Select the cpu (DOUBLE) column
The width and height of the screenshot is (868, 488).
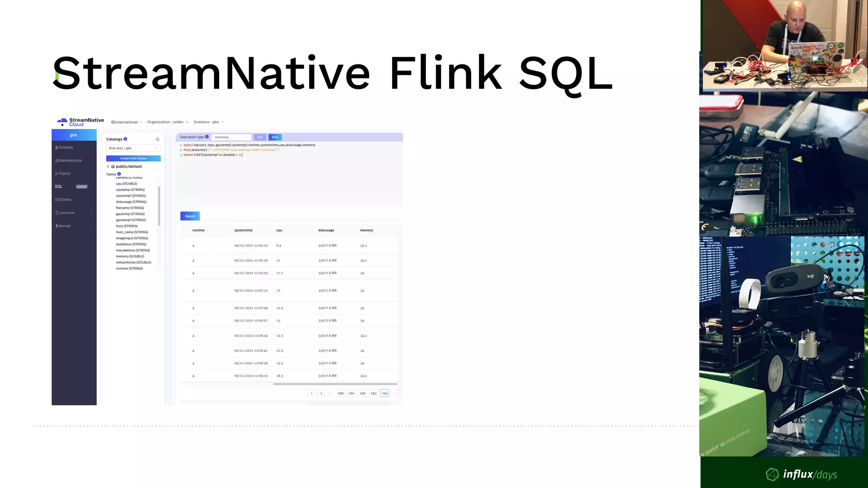(127, 184)
